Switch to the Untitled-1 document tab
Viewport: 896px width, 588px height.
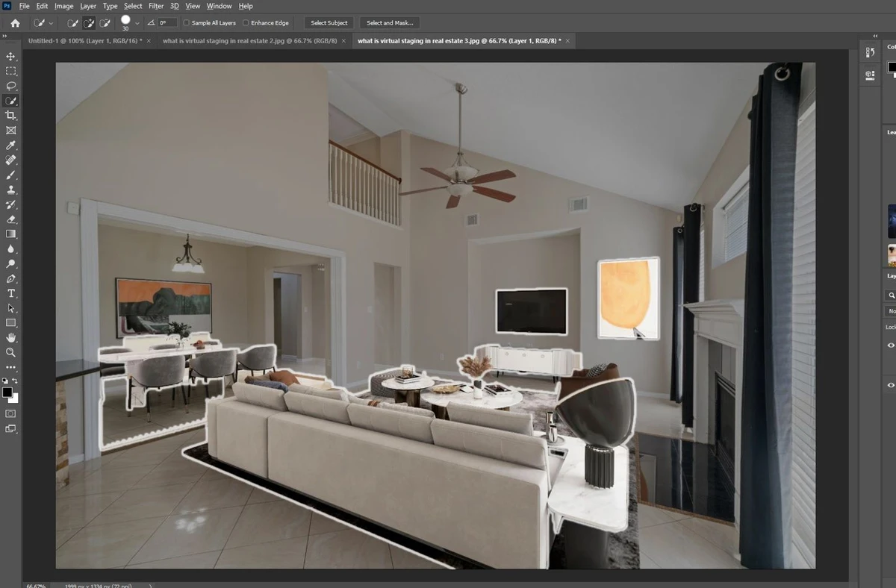click(x=82, y=41)
